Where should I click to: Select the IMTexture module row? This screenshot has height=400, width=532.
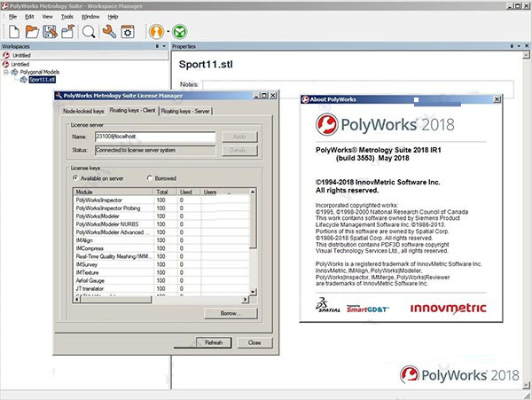161,272
